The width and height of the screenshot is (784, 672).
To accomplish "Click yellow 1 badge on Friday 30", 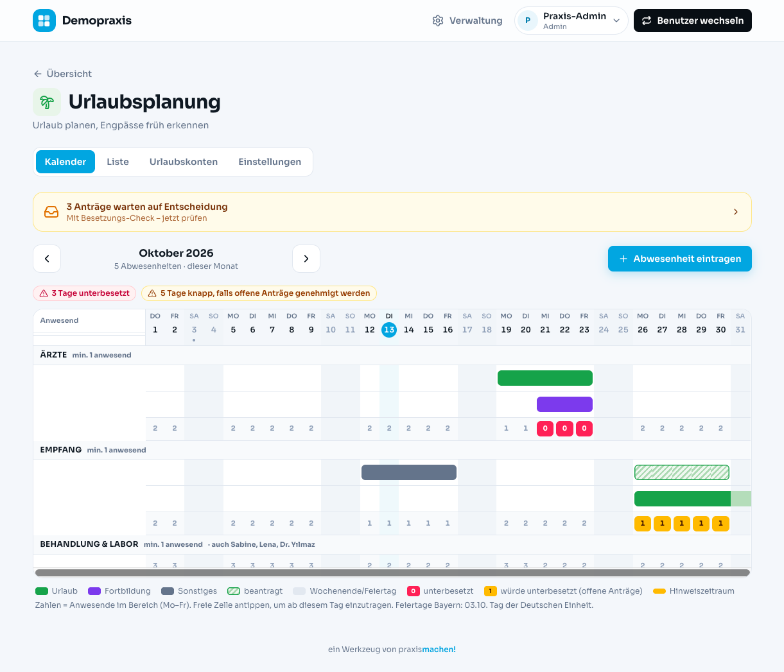I will point(720,523).
